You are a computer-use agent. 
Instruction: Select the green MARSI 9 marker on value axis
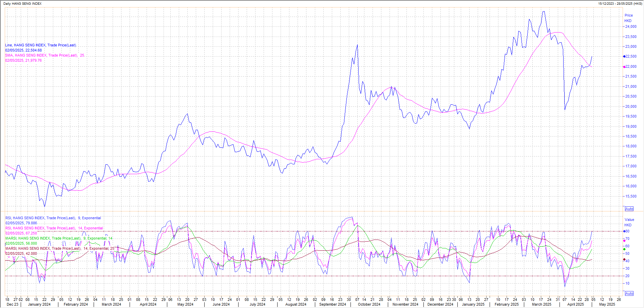[624, 249]
